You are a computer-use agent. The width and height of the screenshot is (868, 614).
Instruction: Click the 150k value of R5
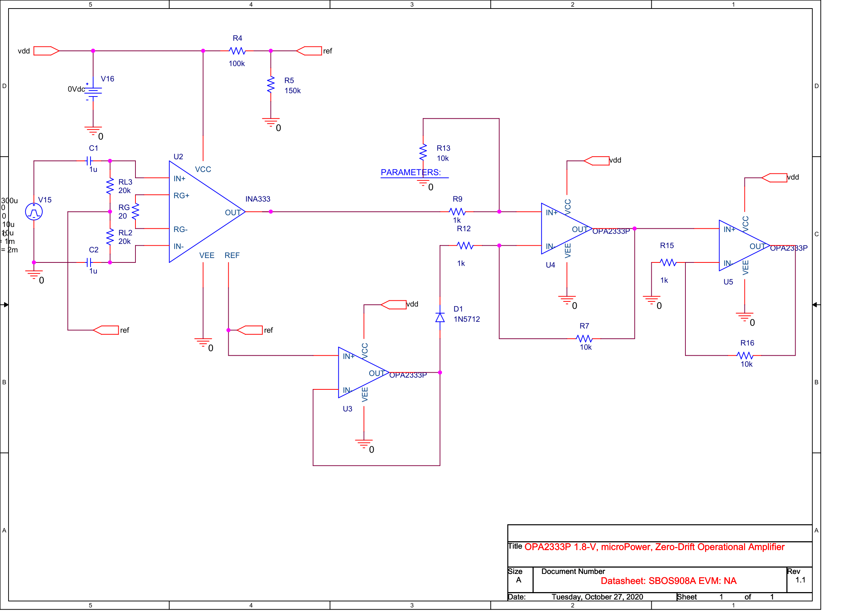[292, 91]
